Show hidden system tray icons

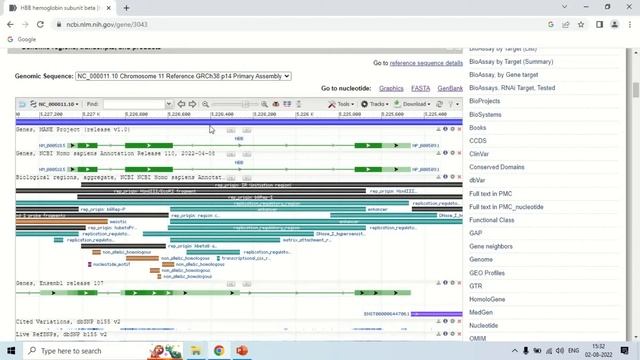[x=514, y=351]
